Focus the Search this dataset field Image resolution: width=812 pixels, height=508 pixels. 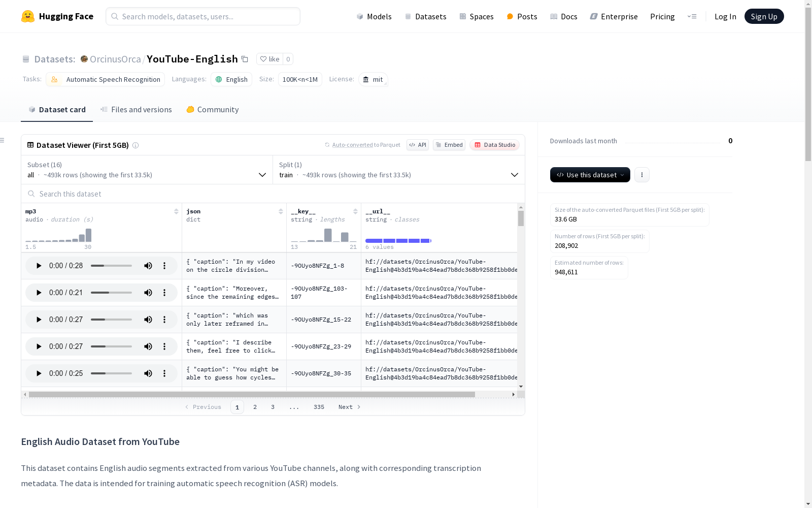coord(273,194)
